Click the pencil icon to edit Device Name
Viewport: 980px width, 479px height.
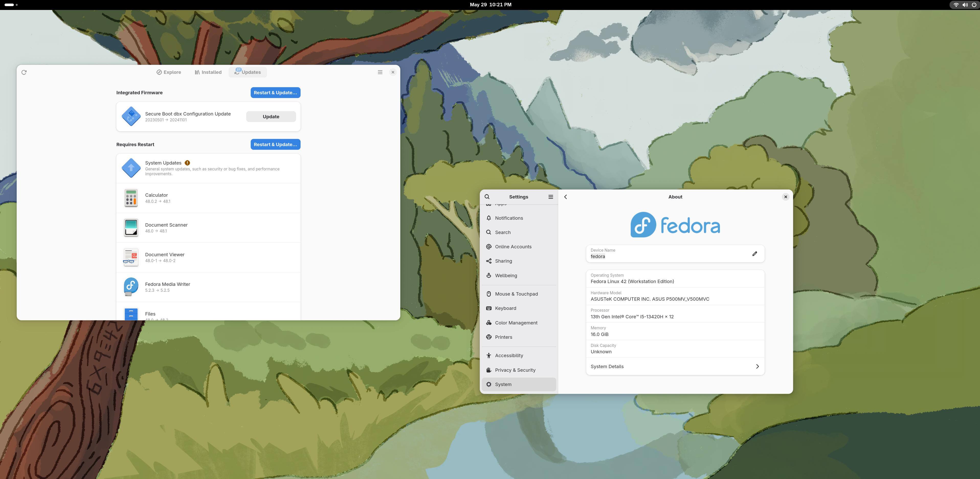[754, 254]
